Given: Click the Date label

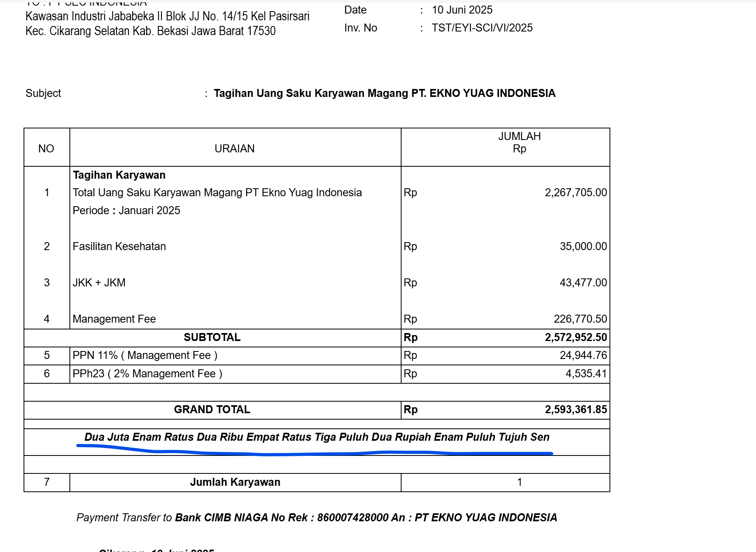Looking at the screenshot, I should (355, 10).
